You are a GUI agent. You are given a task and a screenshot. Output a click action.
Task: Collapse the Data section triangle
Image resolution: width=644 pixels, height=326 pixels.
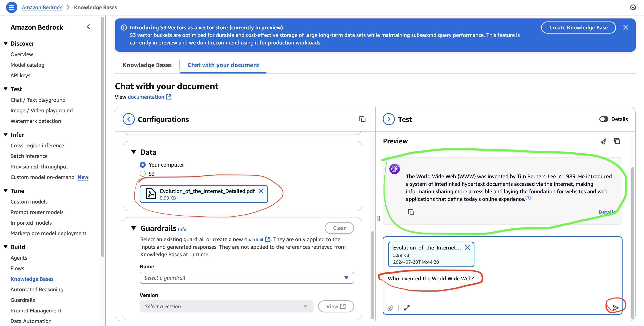(134, 152)
